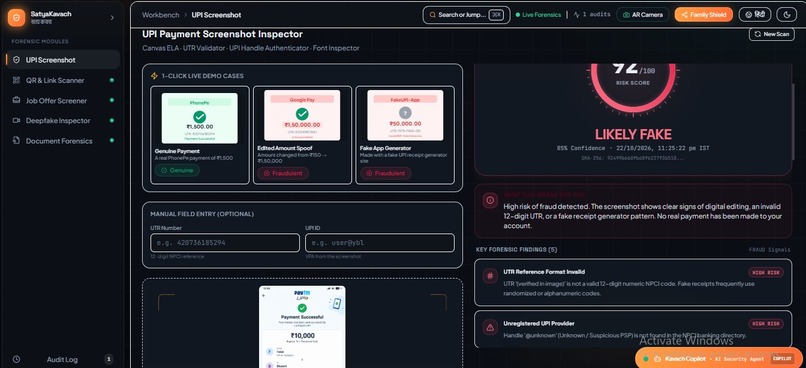Open the audits activity counter
The width and height of the screenshot is (806, 368).
click(591, 15)
